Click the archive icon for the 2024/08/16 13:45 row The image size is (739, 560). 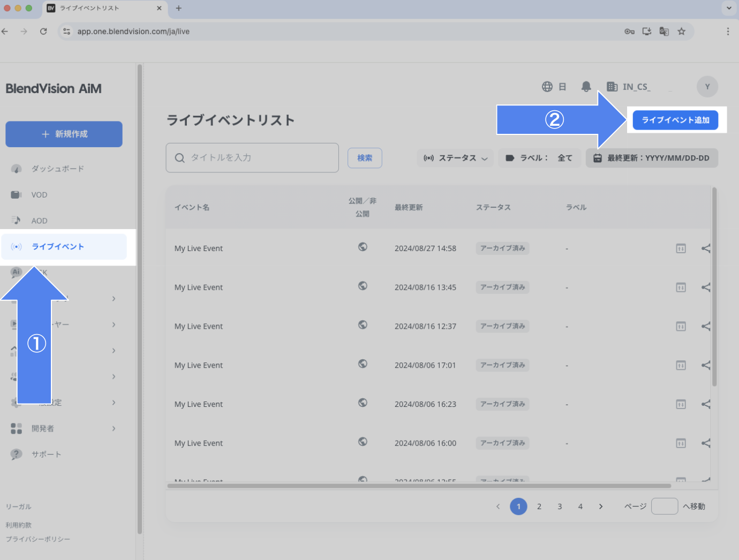click(x=681, y=287)
